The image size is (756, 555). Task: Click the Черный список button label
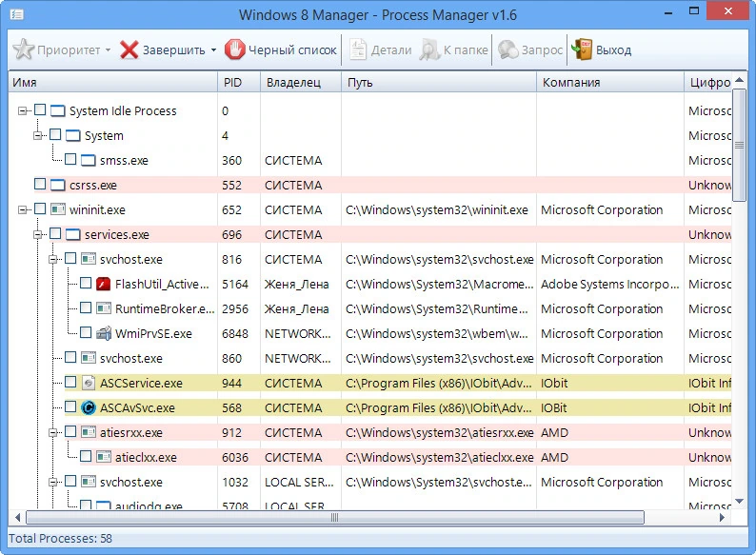292,50
